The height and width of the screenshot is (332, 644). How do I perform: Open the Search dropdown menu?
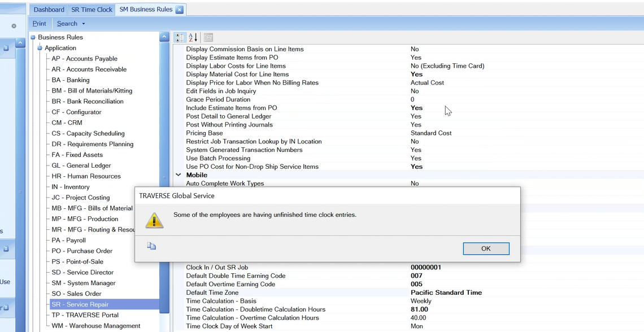tap(71, 23)
